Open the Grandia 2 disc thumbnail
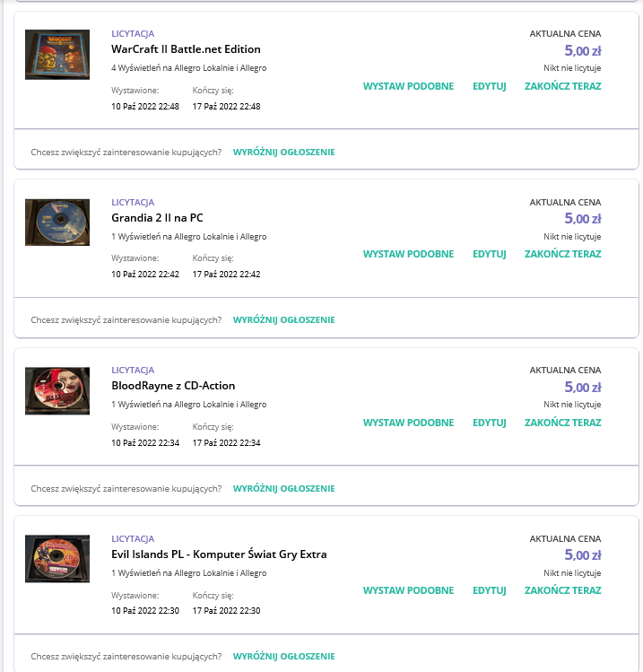 (57, 223)
